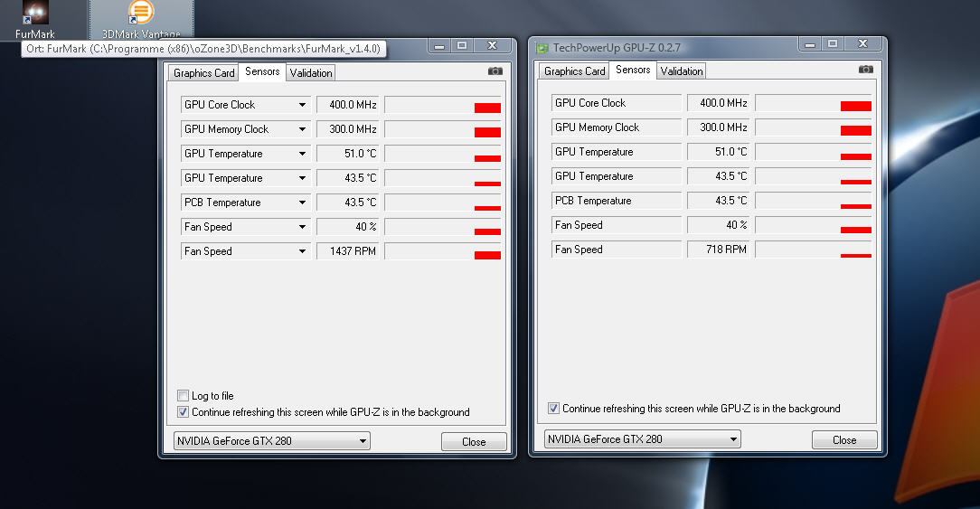980x509 pixels.
Task: Click the PCB Temperature graph in left window
Action: 443,202
